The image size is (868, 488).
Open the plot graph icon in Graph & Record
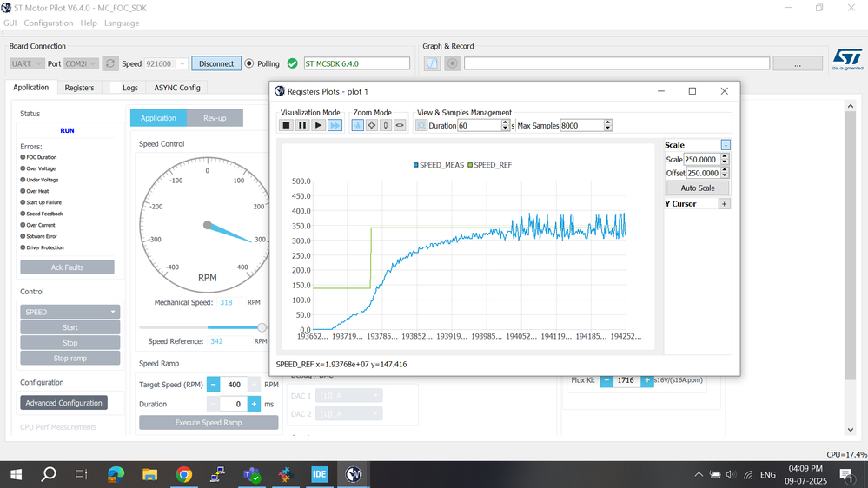[433, 63]
